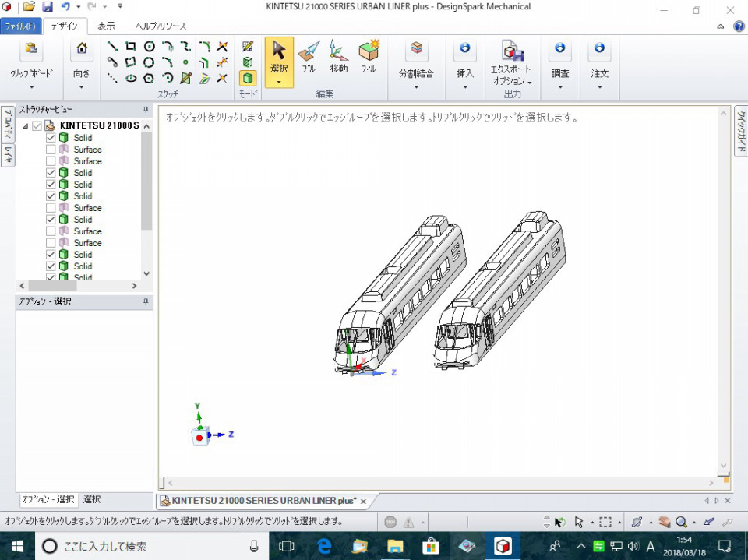This screenshot has height=560, width=748.
Task: Select the Circle sketch tool
Action: [x=150, y=46]
